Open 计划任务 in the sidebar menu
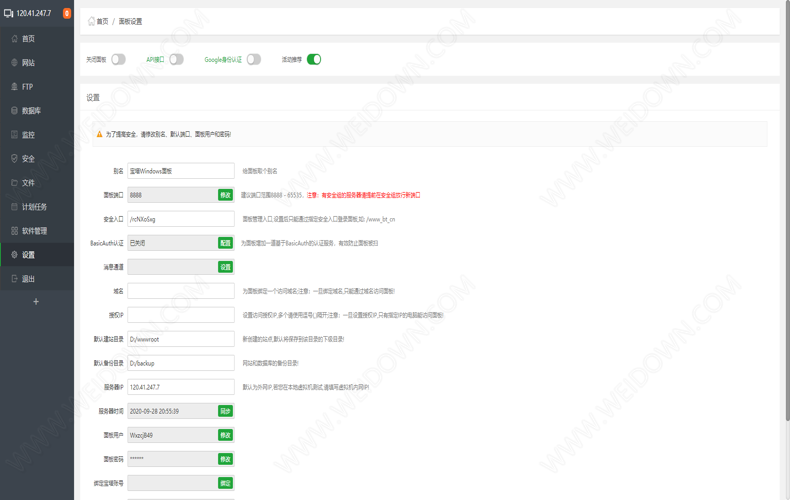The height and width of the screenshot is (500, 790). [37, 207]
